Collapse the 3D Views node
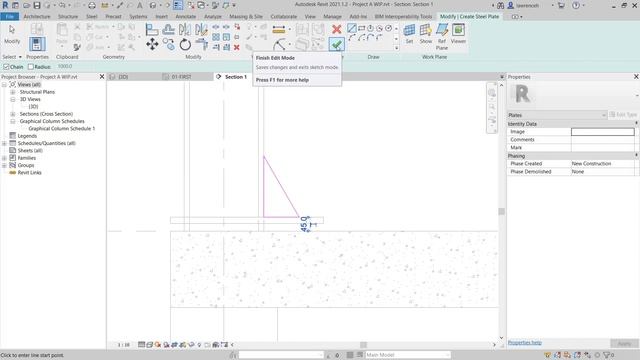640x360 pixels. 13,99
